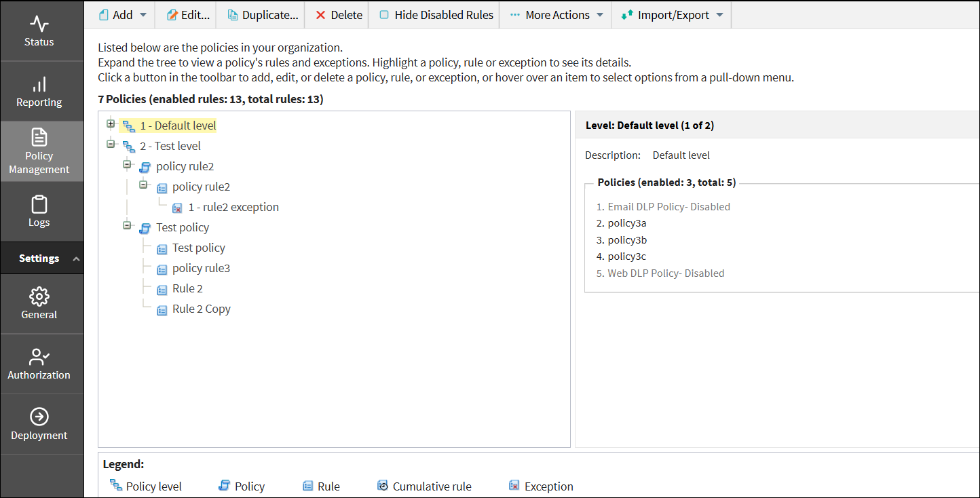Open the Reporting section icon
The height and width of the screenshot is (498, 980).
(x=39, y=84)
